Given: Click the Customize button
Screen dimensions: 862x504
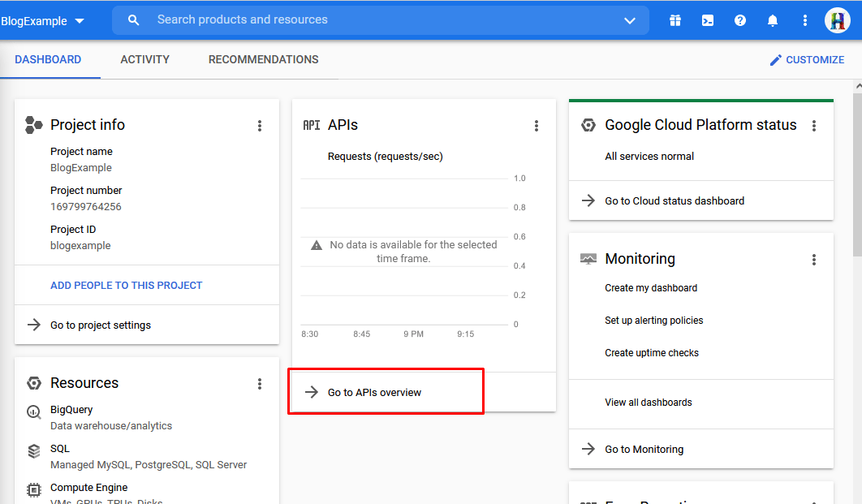Looking at the screenshot, I should click(807, 60).
